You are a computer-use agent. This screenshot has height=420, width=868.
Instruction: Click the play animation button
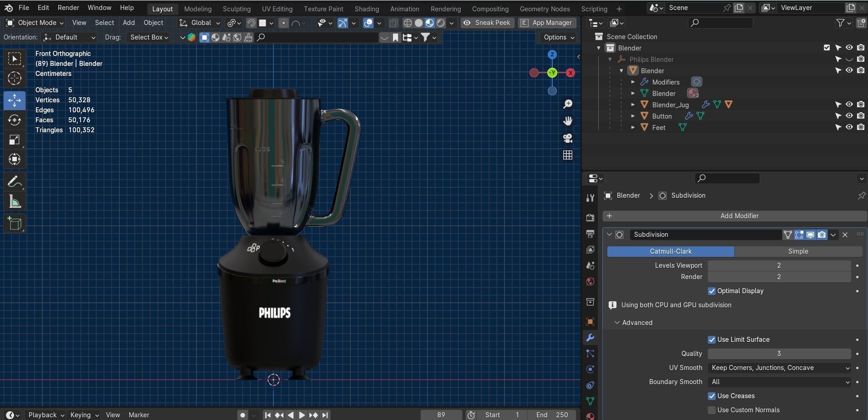302,415
